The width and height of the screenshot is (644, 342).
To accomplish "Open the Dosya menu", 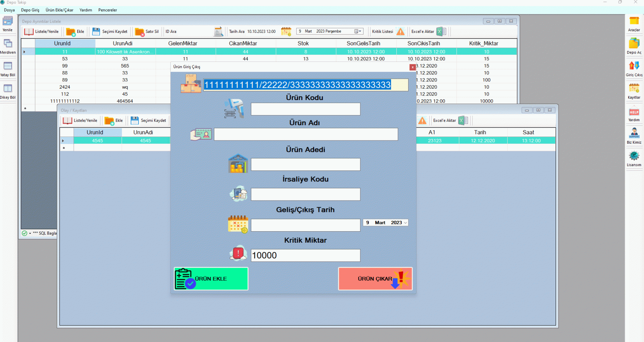I will pyautogui.click(x=9, y=10).
